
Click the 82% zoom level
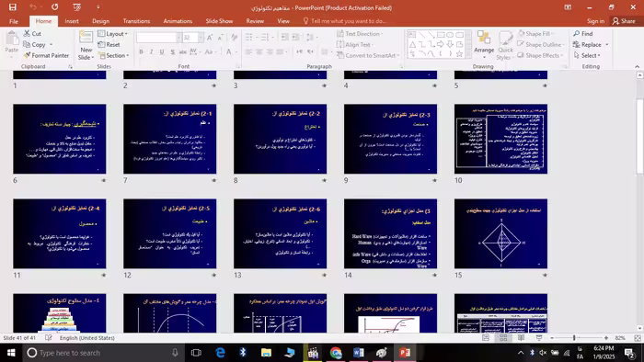(620, 338)
